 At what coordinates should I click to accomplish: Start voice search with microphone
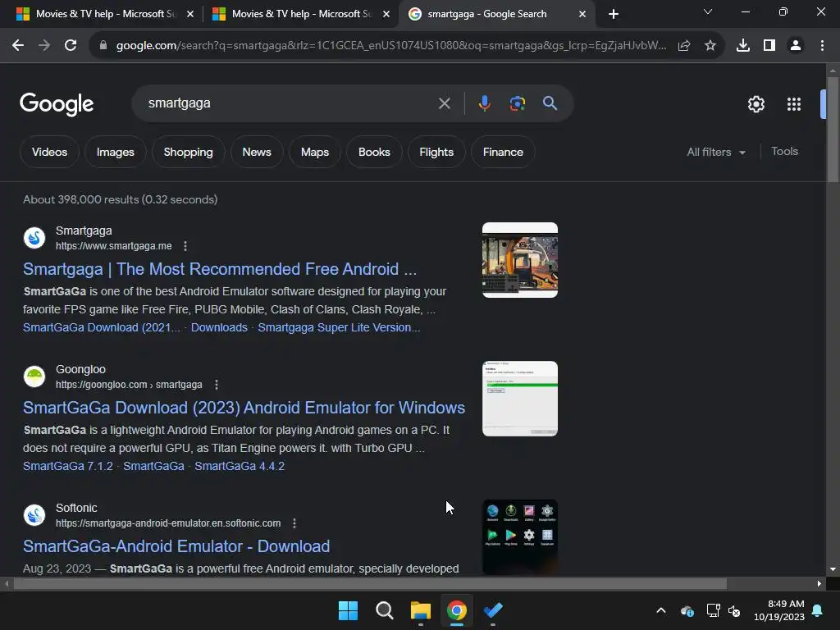484,103
